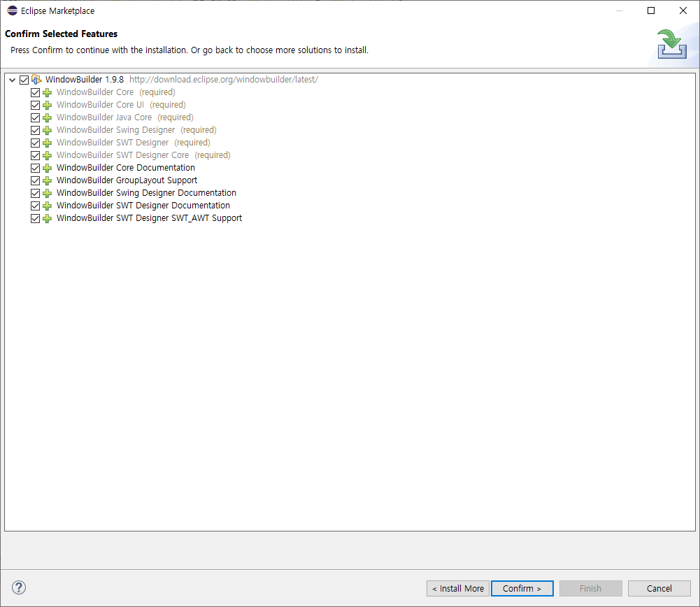Click the plus icon beside WindowBuilder Java Core
The height and width of the screenshot is (607, 700).
47,117
